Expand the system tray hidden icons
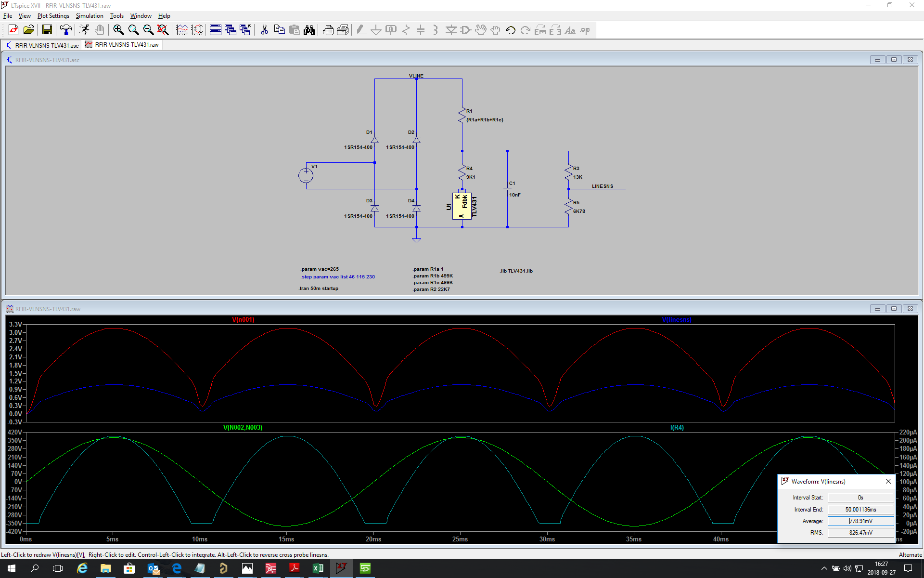The height and width of the screenshot is (578, 924). [824, 568]
